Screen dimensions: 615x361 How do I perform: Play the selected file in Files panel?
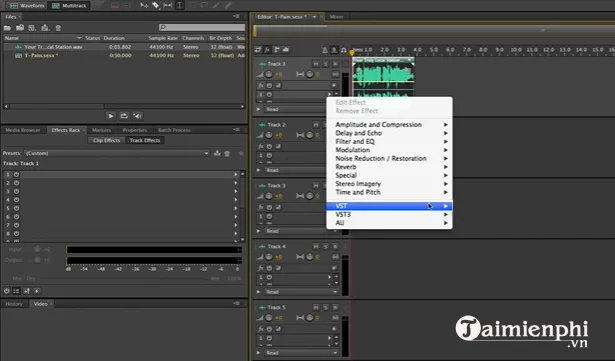coord(111,116)
